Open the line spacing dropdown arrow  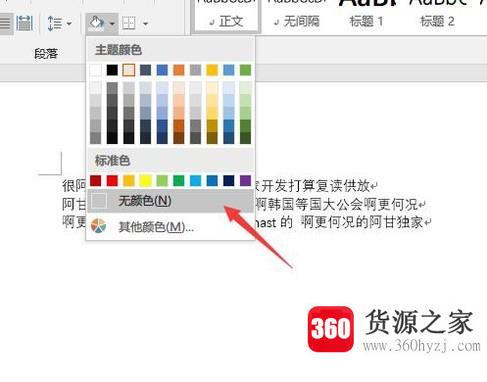[69, 24]
